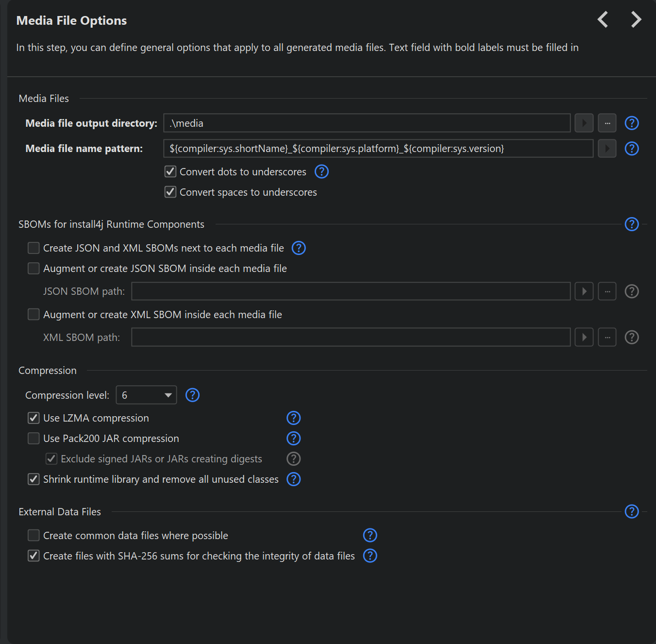Image resolution: width=656 pixels, height=644 pixels.
Task: Browse for media output directory folder
Action: (607, 123)
